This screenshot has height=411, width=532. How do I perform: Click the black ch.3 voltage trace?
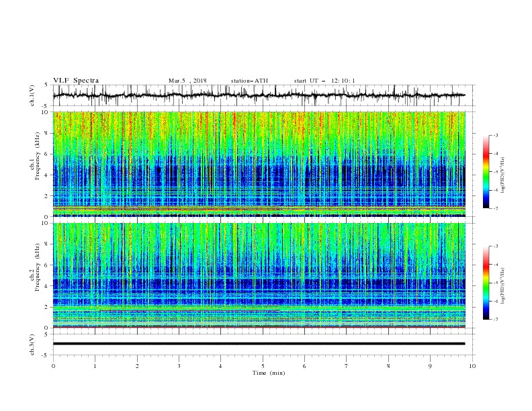tap(259, 344)
